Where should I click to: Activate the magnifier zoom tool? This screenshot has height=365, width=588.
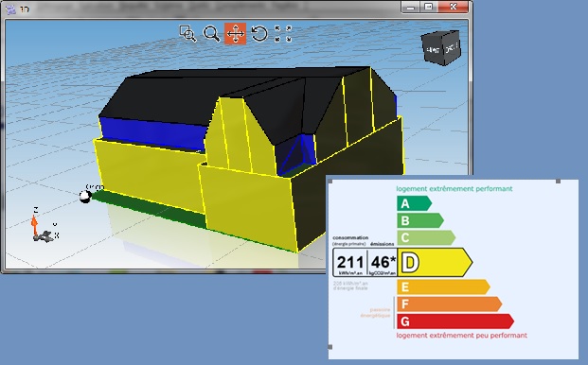coord(211,34)
